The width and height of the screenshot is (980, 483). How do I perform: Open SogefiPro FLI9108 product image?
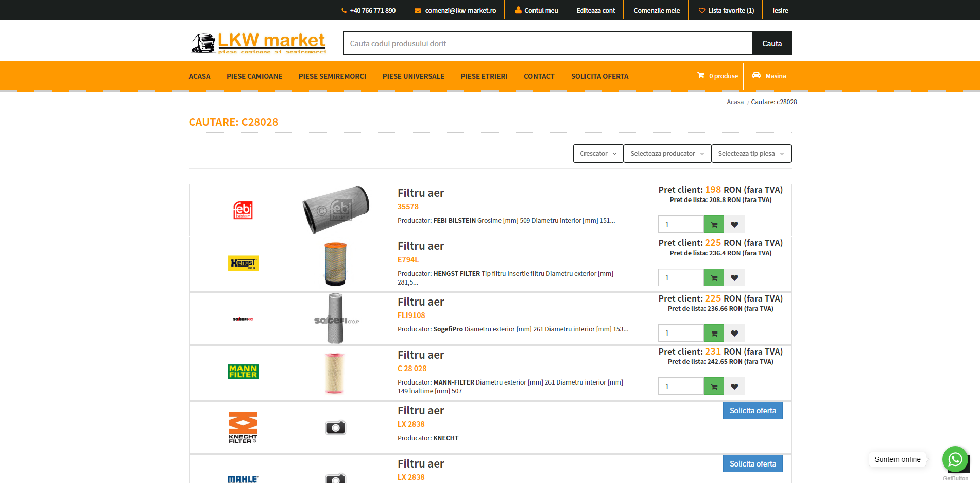336,319
